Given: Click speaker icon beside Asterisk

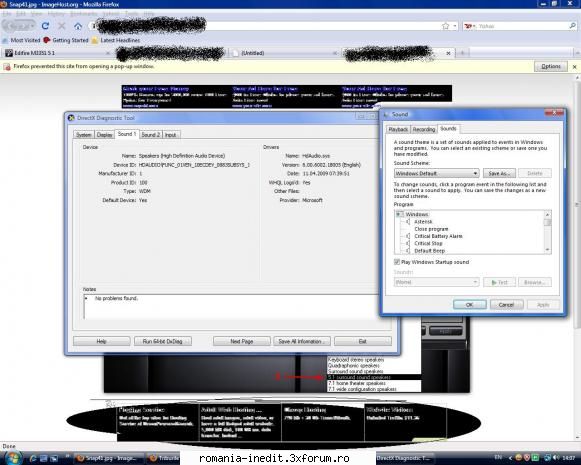Looking at the screenshot, I should (408, 222).
